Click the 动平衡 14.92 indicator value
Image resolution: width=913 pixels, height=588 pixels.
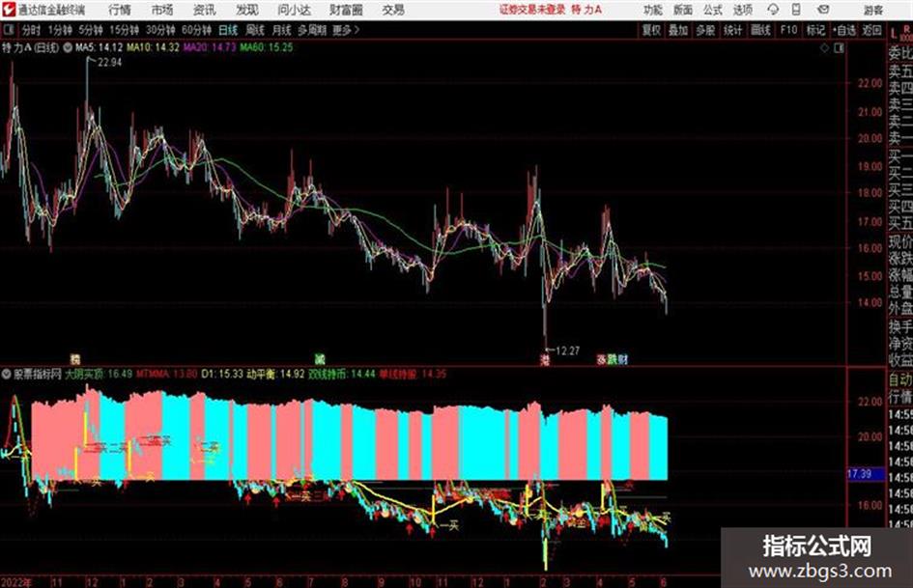(x=276, y=374)
